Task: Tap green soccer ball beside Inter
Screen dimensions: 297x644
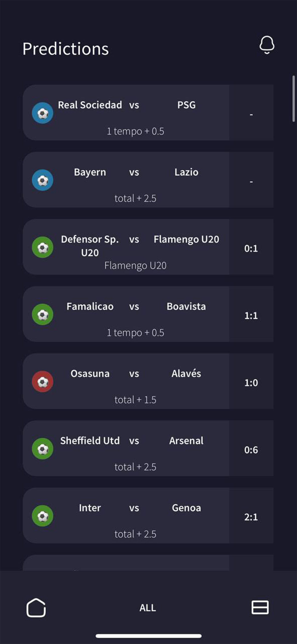Action: coord(43,516)
